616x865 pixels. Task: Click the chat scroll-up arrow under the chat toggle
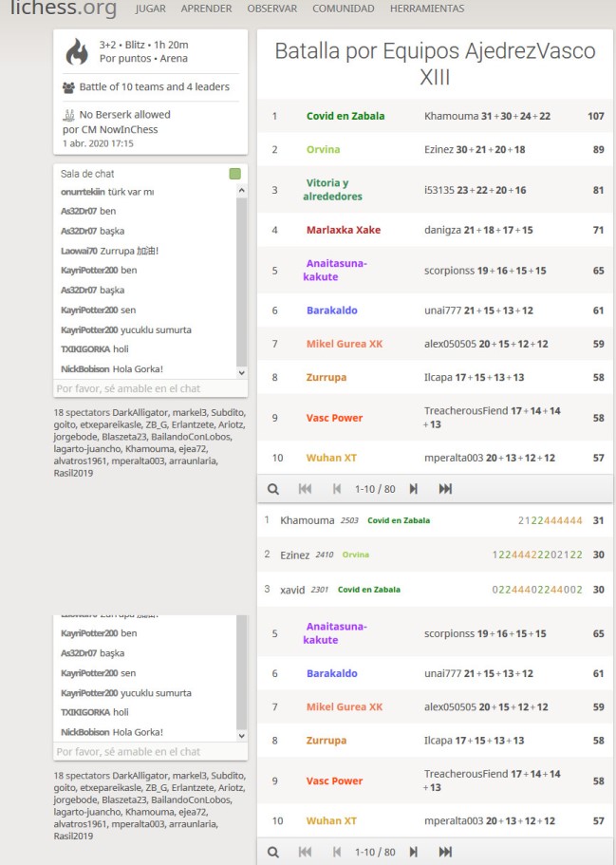coord(241,191)
